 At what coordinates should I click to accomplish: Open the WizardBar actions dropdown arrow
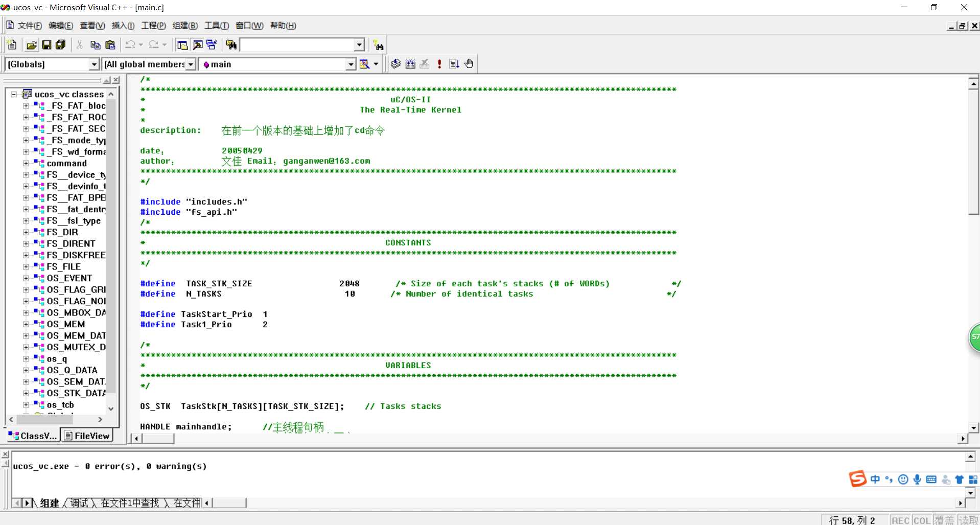376,64
